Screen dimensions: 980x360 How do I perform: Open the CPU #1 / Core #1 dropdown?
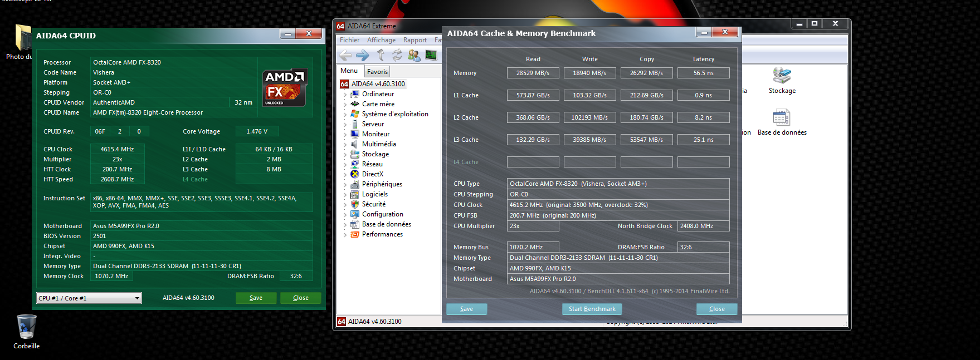pos(89,298)
